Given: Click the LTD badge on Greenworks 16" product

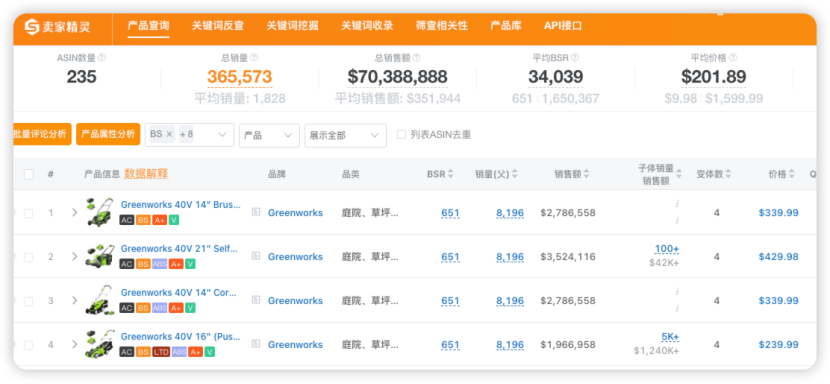Looking at the screenshot, I should click(x=161, y=352).
